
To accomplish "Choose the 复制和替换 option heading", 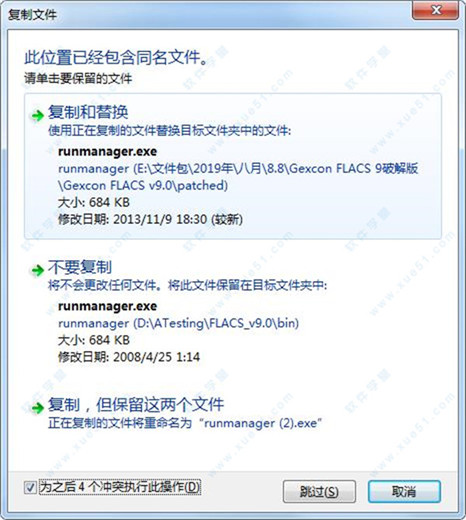I will (x=88, y=112).
